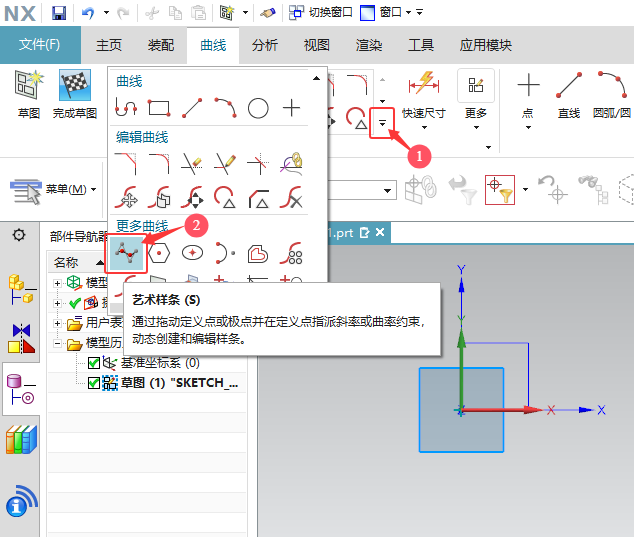This screenshot has height=537, width=634.
Task: Select the Profile curve tool
Action: pyautogui.click(x=126, y=108)
